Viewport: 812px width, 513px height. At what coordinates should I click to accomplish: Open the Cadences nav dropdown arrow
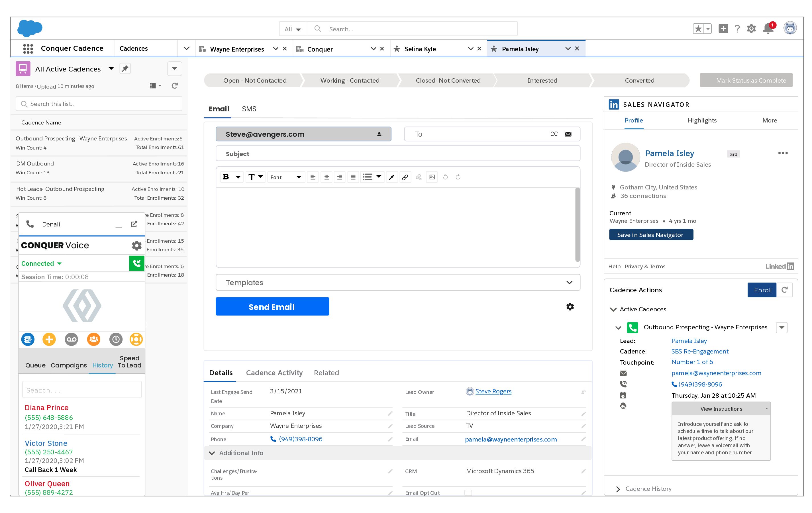pos(187,48)
